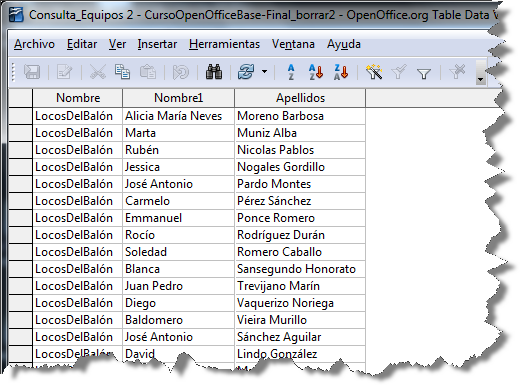The height and width of the screenshot is (385, 520).
Task: Click cell 'Pérez Sánchez'
Action: tap(300, 201)
